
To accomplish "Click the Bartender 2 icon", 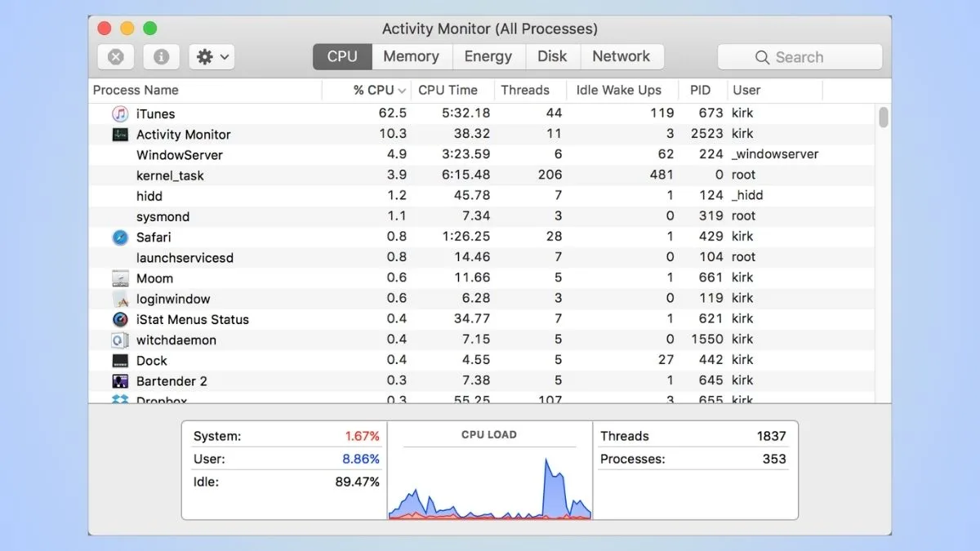I will click(120, 381).
